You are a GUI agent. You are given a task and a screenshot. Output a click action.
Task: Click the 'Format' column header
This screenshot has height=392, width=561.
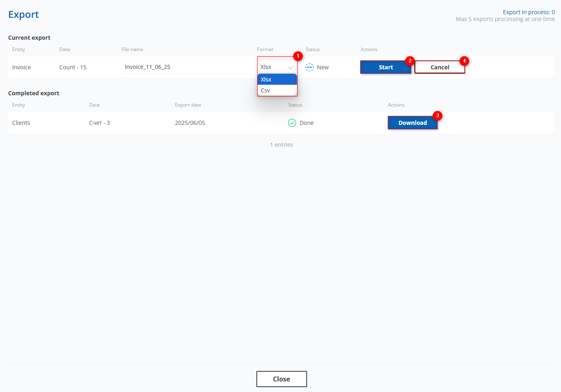click(265, 49)
